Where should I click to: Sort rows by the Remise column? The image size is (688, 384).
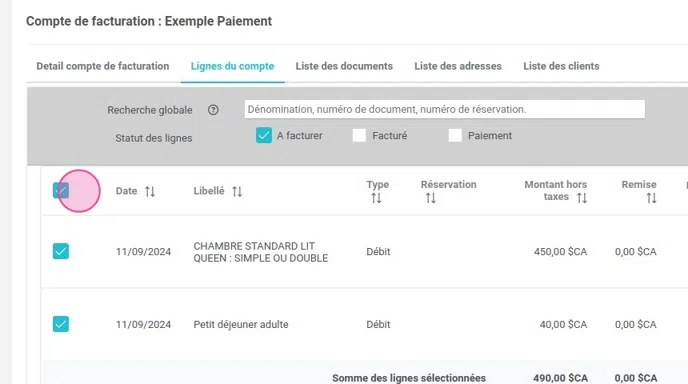(652, 198)
